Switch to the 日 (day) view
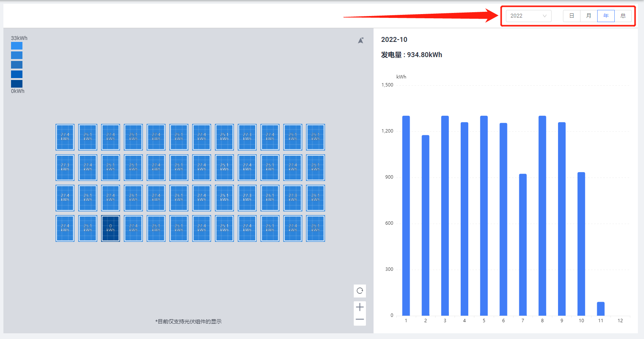 [571, 16]
